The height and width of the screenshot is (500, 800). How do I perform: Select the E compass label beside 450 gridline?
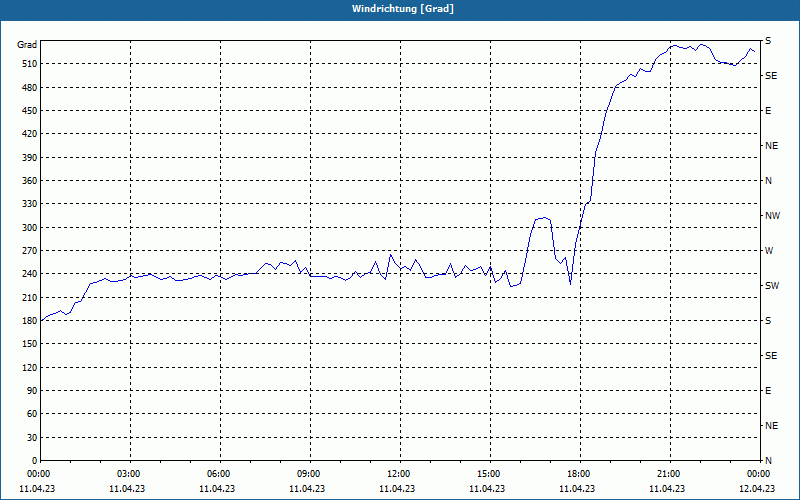point(768,111)
